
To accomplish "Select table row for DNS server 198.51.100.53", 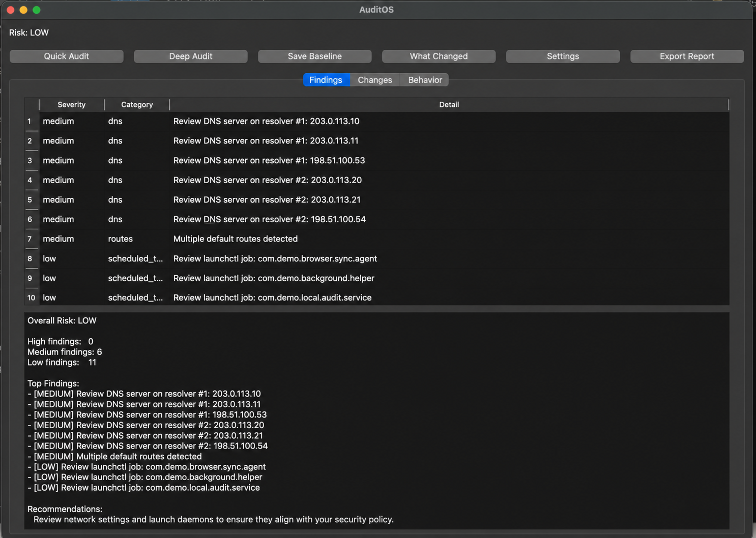I will pyautogui.click(x=377, y=161).
